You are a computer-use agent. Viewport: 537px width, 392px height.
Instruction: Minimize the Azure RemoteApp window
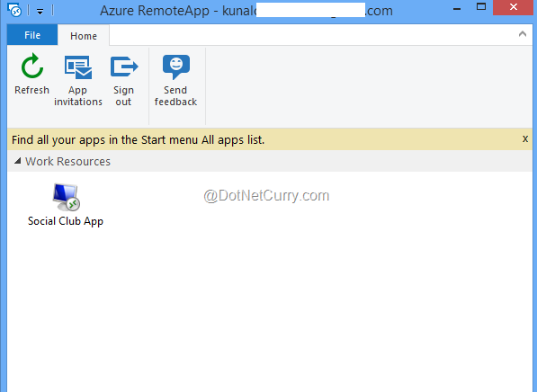coord(457,8)
